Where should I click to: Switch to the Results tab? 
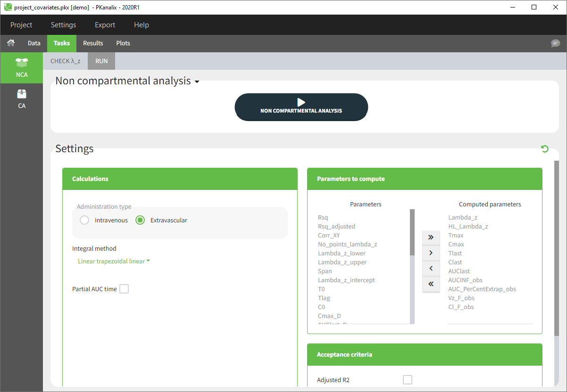pyautogui.click(x=93, y=43)
